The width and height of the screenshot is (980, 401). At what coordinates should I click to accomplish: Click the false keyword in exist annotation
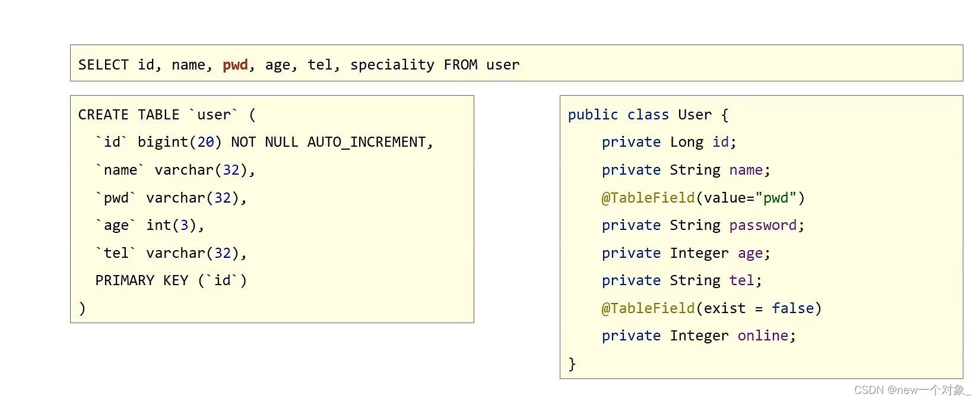click(x=792, y=308)
